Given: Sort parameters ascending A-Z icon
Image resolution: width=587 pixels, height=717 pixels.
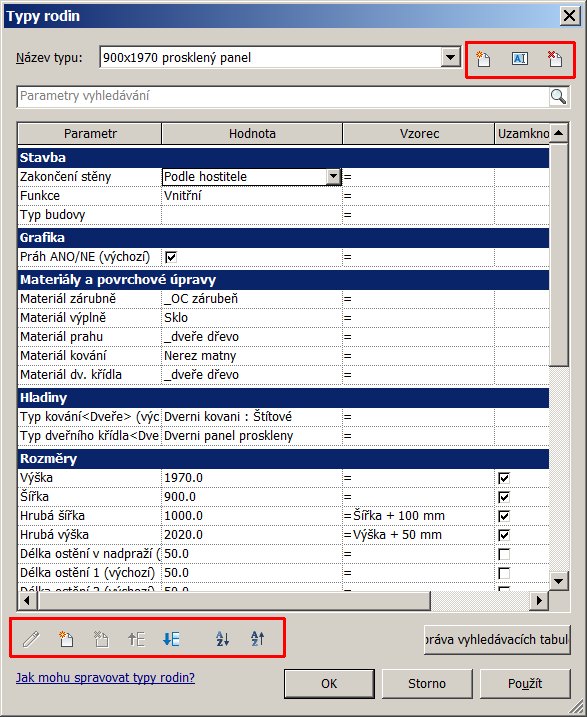Looking at the screenshot, I should point(223,638).
